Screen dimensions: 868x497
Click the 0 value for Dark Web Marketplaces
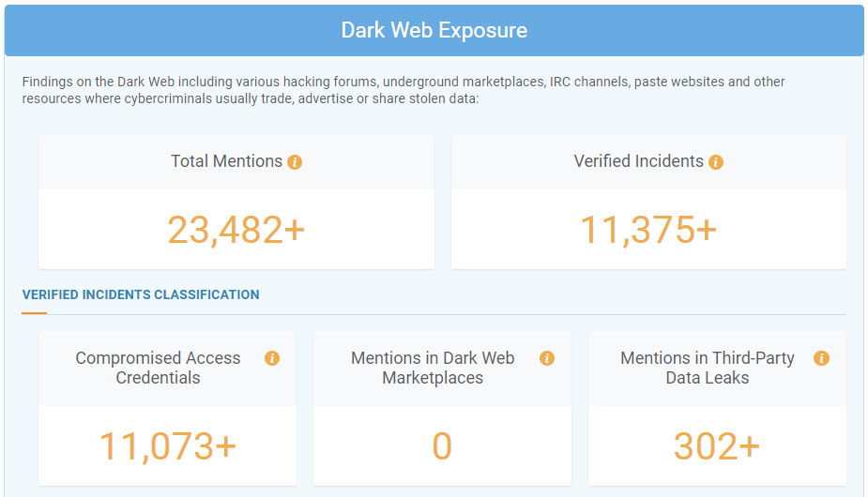pos(442,446)
